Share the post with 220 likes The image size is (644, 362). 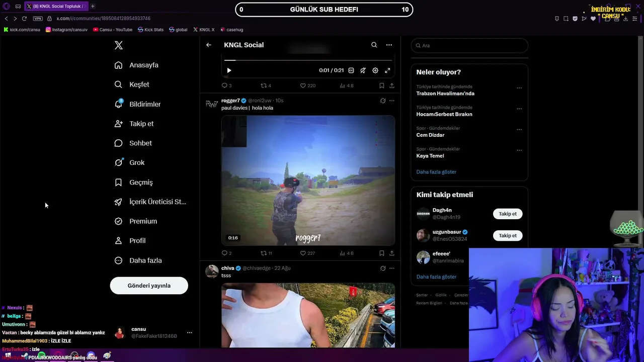[392, 85]
